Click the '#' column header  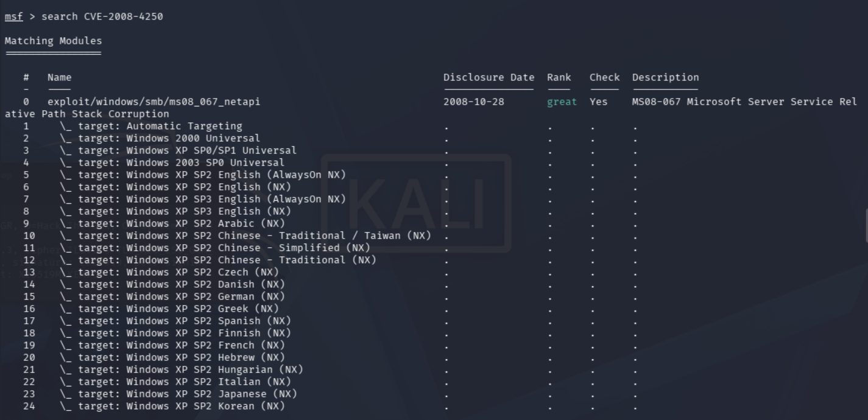[26, 77]
